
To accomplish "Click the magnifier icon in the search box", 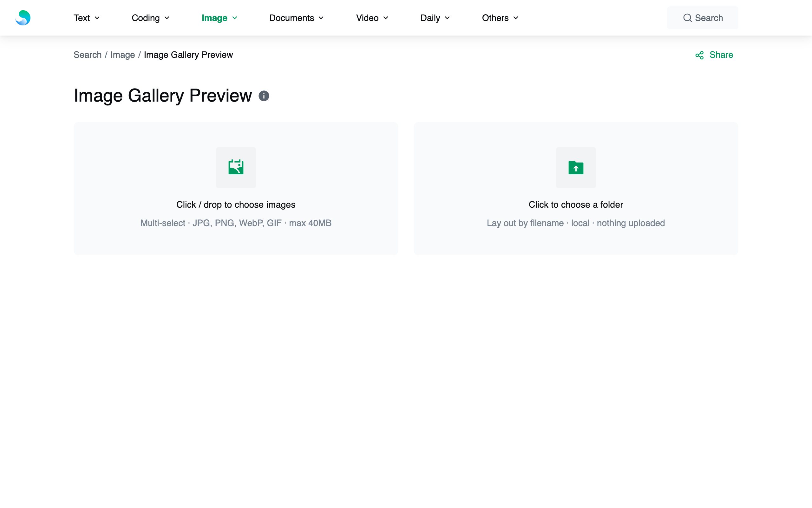I will [688, 18].
